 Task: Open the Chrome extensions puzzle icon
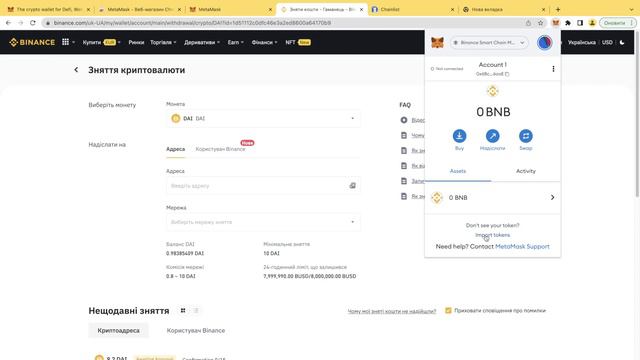pos(568,23)
